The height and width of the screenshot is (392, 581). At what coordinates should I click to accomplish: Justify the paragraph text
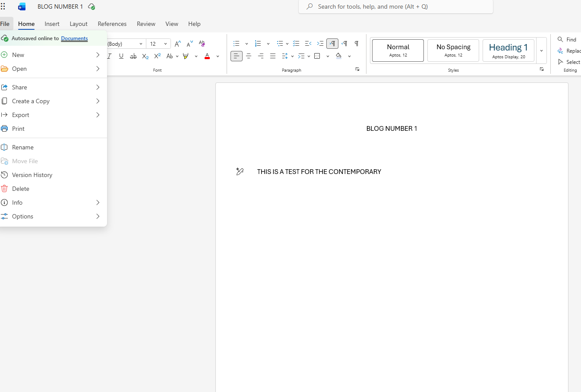point(273,56)
